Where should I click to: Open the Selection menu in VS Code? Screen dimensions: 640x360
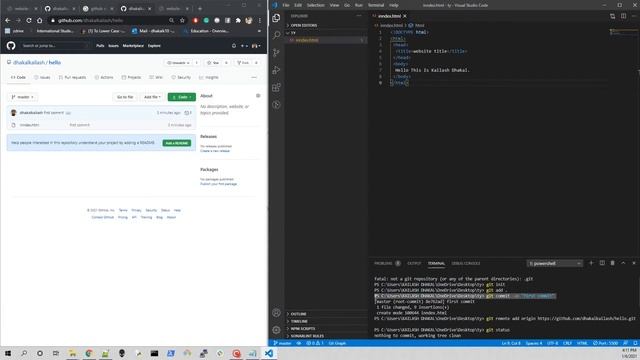click(316, 5)
